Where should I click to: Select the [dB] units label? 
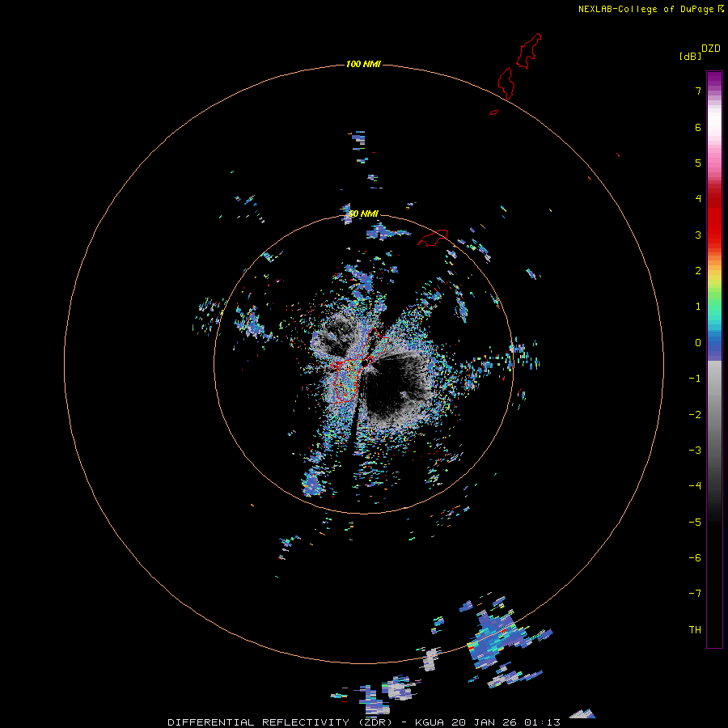pyautogui.click(x=690, y=56)
